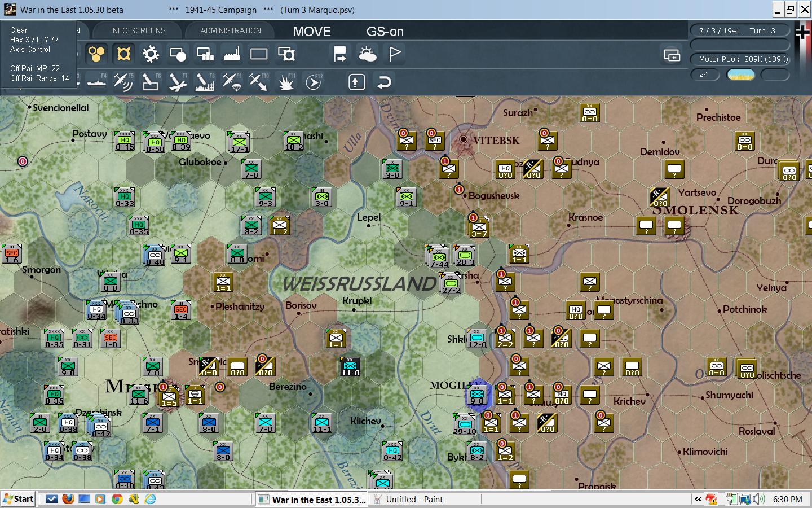Select the 12-0 unit near Shklov
Image resolution: width=812 pixels, height=508 pixels.
coord(477,338)
